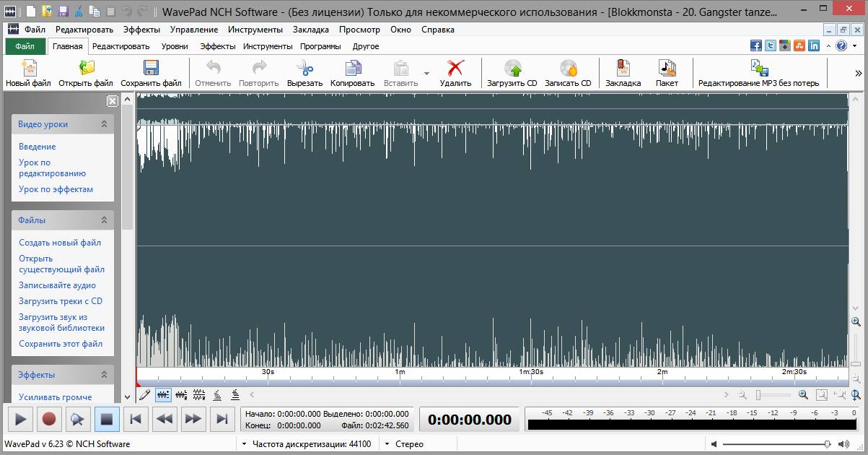Click the zoom to selection icon
Image resolution: width=868 pixels, height=455 pixels.
coord(822,395)
